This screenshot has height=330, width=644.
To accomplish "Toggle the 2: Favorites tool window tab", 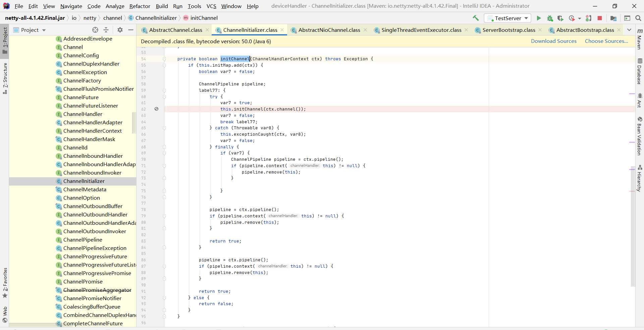I will pyautogui.click(x=5, y=282).
